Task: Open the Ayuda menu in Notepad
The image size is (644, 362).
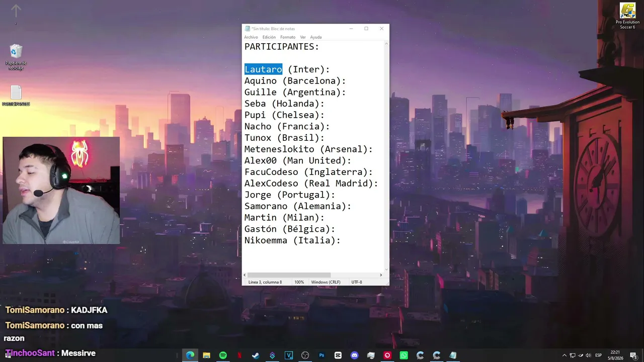Action: (x=316, y=37)
